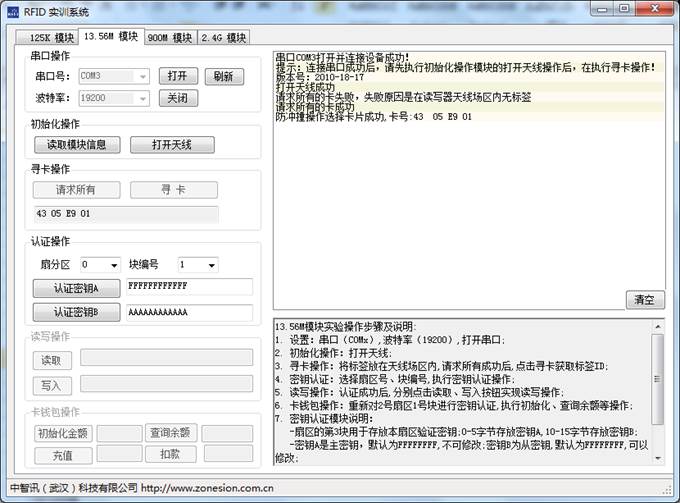The width and height of the screenshot is (680, 503).
Task: Switch to the 125K 模块 tab
Action: (x=46, y=38)
